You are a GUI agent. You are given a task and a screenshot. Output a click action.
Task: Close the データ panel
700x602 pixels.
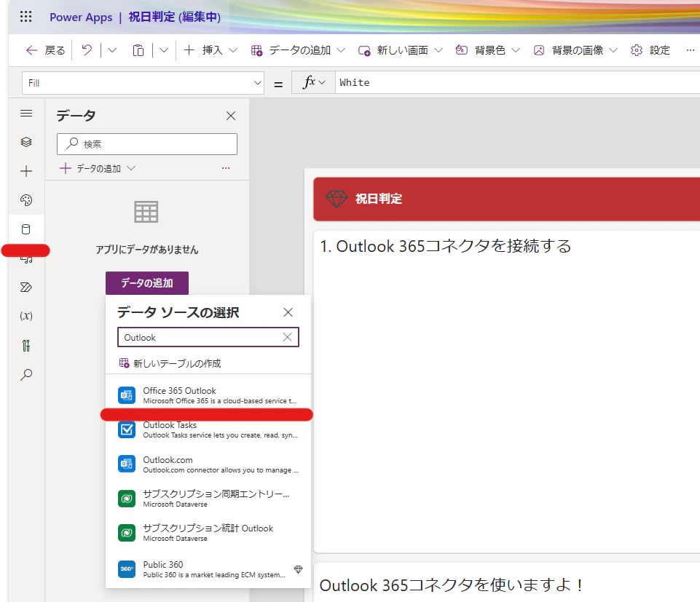pyautogui.click(x=231, y=116)
